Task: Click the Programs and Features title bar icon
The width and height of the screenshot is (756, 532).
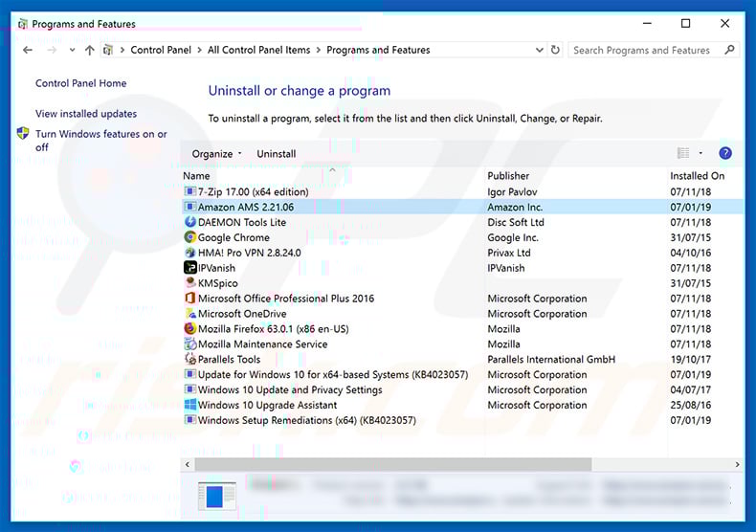Action: 22,24
